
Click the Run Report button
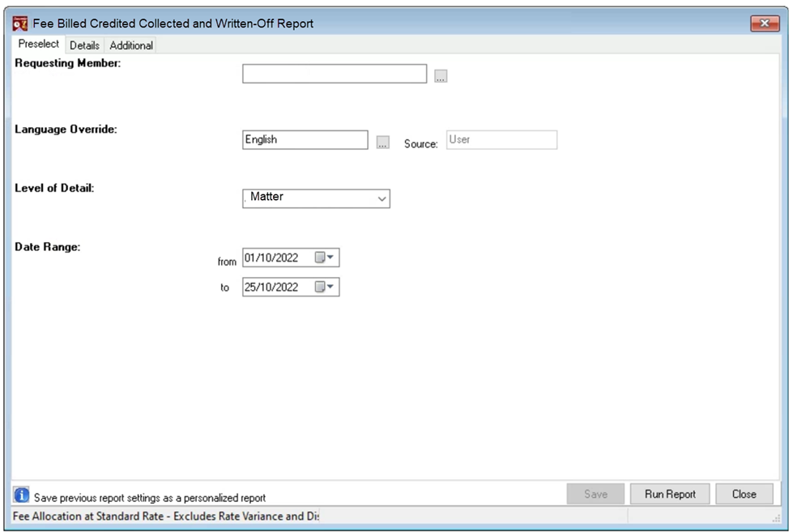(670, 494)
